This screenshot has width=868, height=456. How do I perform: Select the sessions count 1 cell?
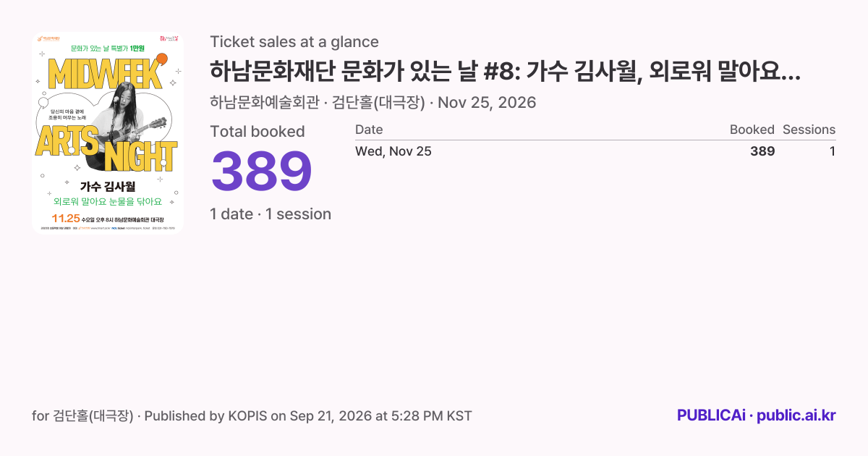pyautogui.click(x=833, y=151)
